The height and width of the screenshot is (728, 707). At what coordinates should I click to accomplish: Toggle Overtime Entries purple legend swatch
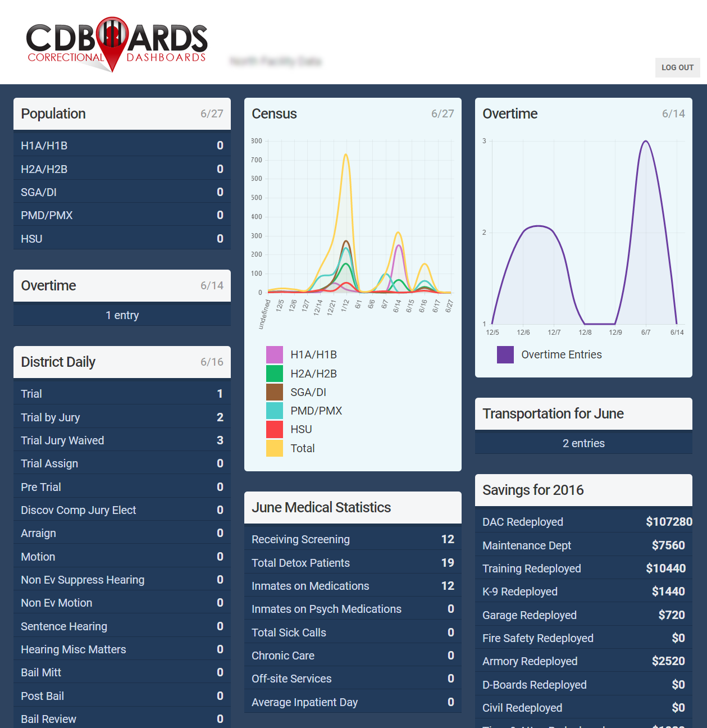point(505,355)
